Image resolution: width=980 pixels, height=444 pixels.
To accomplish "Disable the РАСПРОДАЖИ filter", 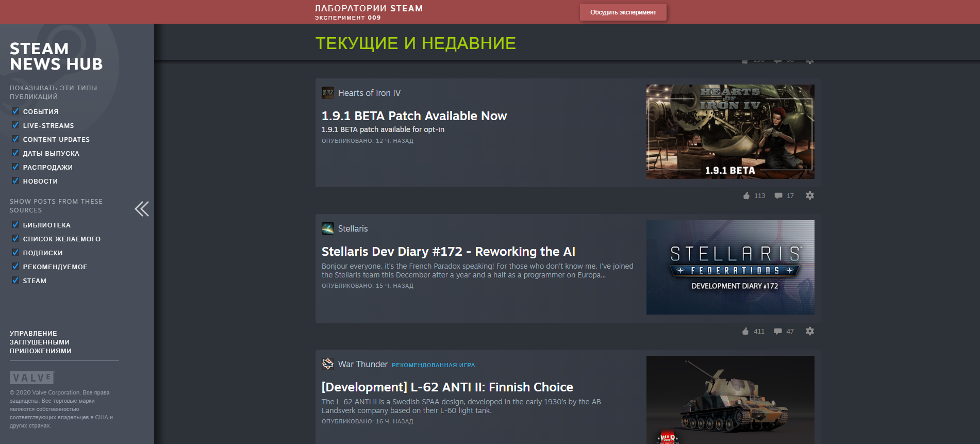I will pyautogui.click(x=15, y=167).
